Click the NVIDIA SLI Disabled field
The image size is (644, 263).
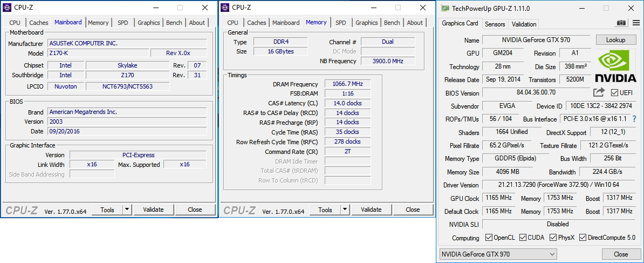point(558,224)
